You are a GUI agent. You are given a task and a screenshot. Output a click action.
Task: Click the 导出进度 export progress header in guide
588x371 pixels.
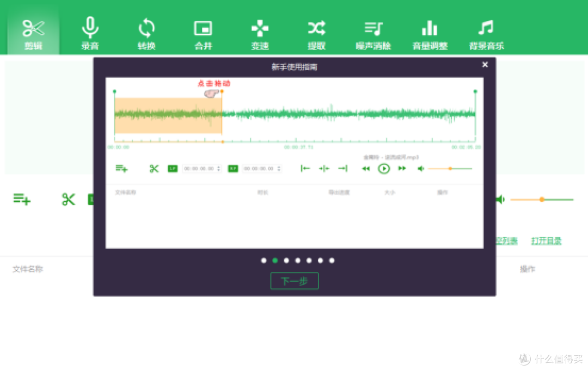tap(339, 192)
